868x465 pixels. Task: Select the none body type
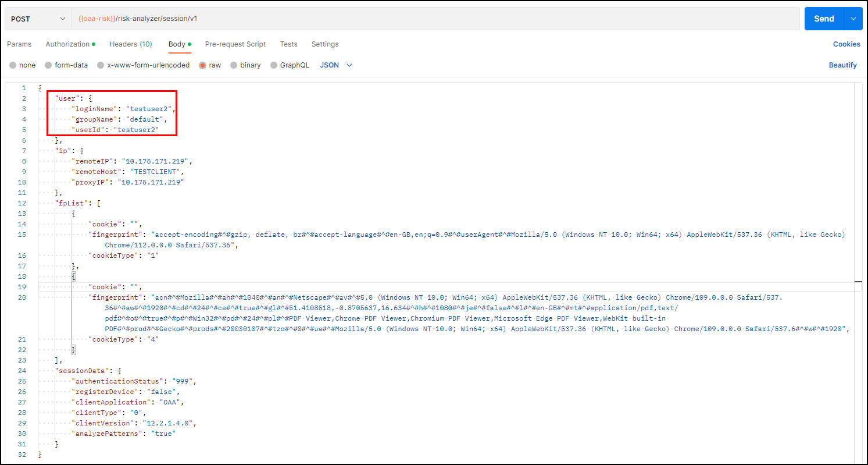point(22,65)
